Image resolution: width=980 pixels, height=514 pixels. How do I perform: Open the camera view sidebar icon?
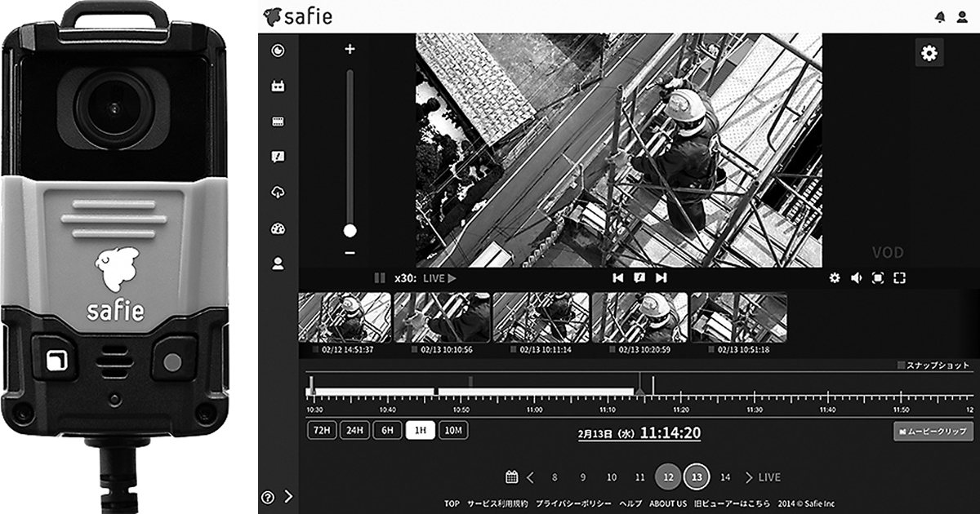tap(278, 86)
